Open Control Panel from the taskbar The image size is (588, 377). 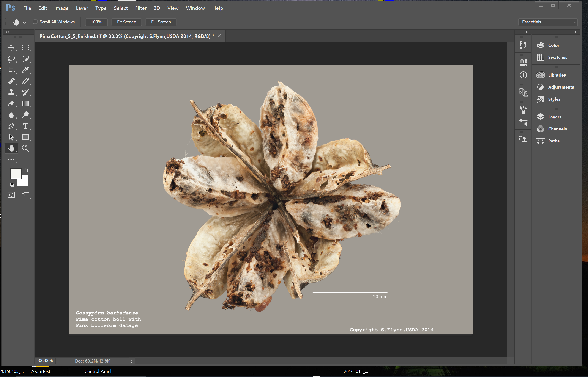pyautogui.click(x=98, y=371)
